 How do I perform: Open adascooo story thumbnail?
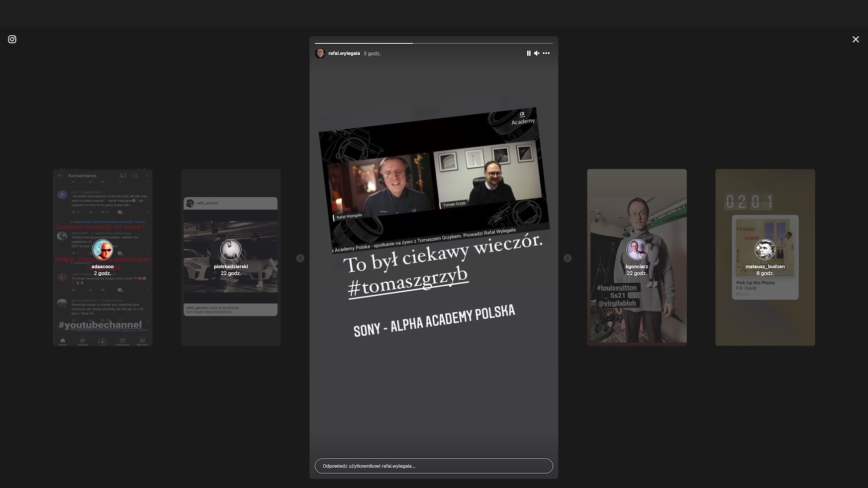click(102, 257)
